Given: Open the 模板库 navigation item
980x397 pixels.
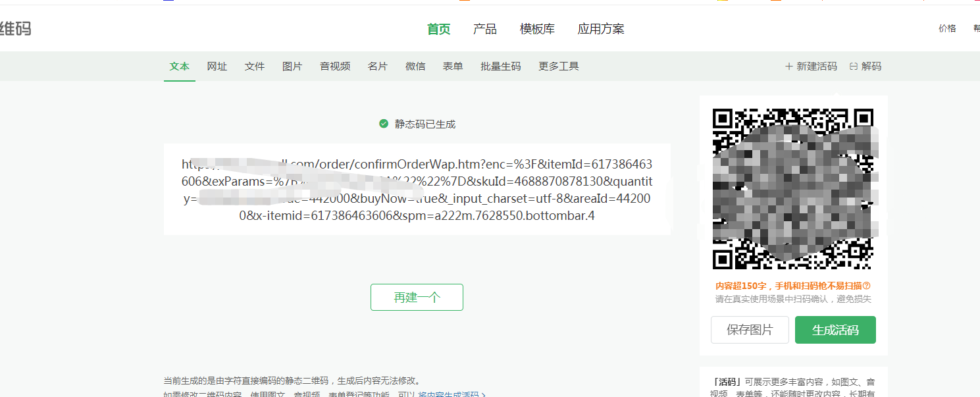Looking at the screenshot, I should click(537, 29).
